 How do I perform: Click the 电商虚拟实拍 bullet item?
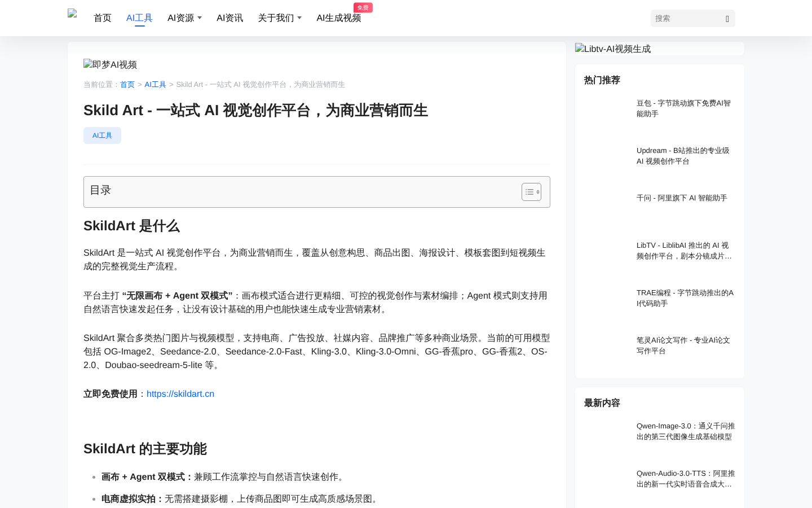click(241, 499)
